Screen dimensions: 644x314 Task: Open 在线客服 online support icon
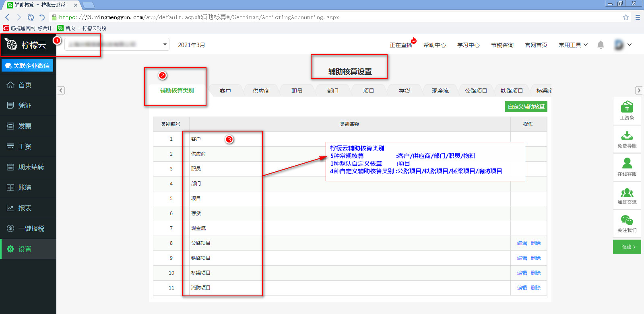click(x=627, y=164)
